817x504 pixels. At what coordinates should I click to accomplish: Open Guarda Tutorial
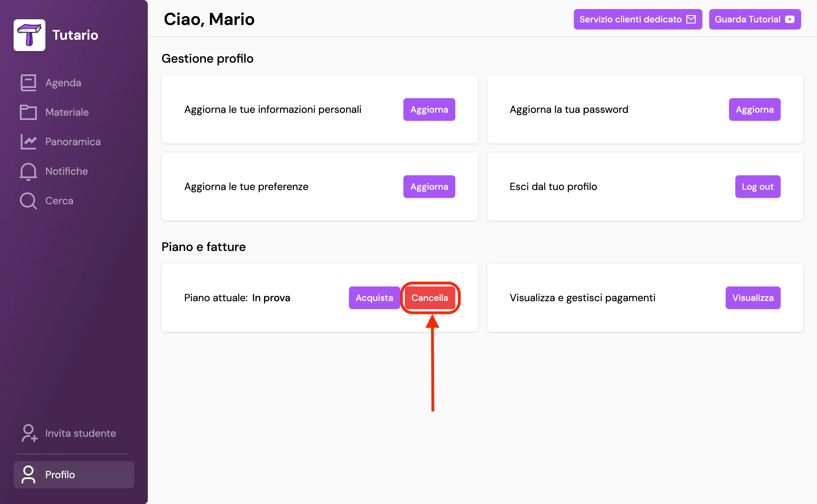pyautogui.click(x=755, y=19)
